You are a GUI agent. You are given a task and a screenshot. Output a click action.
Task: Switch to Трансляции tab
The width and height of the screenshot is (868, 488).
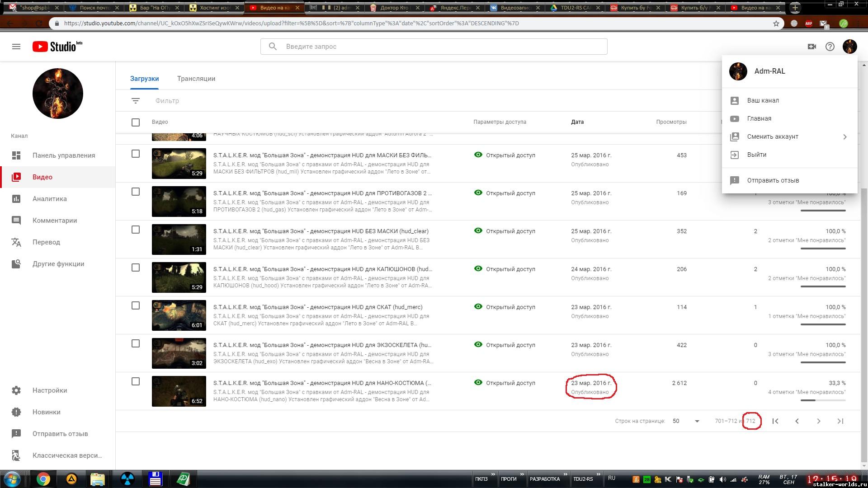tap(196, 79)
